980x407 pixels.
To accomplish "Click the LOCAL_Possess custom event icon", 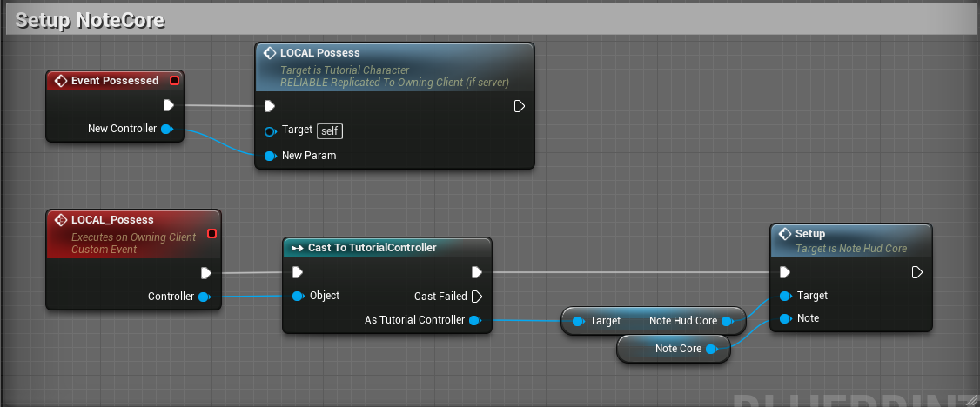I will point(61,220).
